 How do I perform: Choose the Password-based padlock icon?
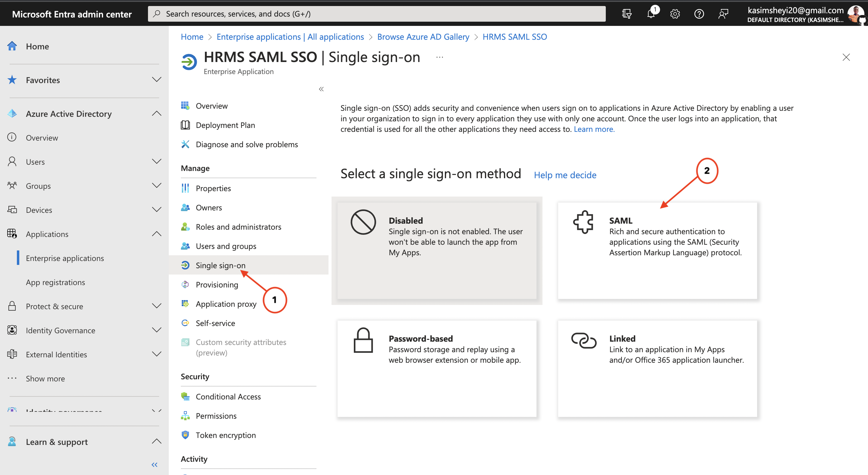click(x=363, y=340)
